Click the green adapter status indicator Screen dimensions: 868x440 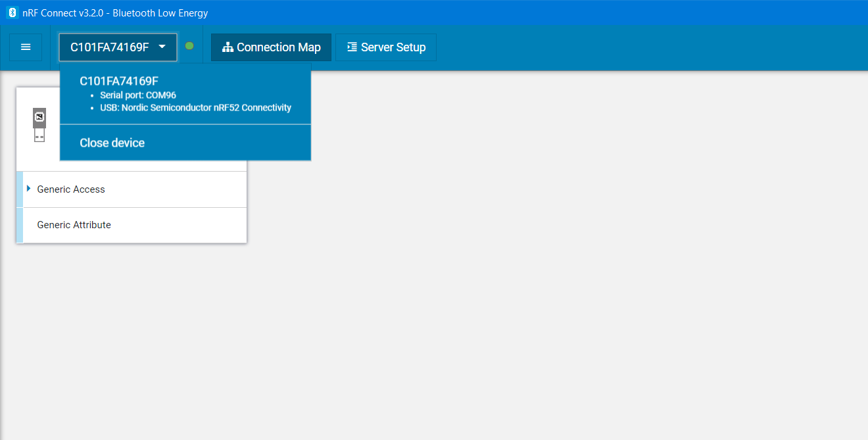point(189,47)
